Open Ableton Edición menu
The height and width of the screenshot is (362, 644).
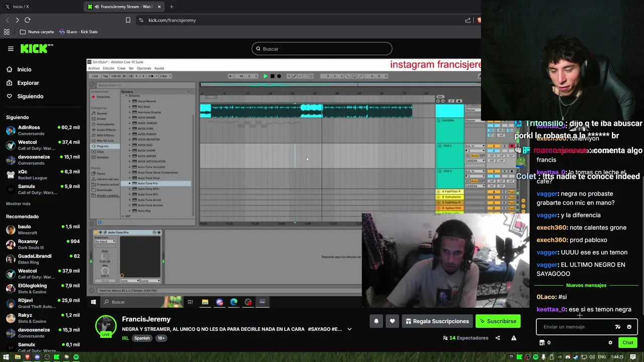click(109, 68)
